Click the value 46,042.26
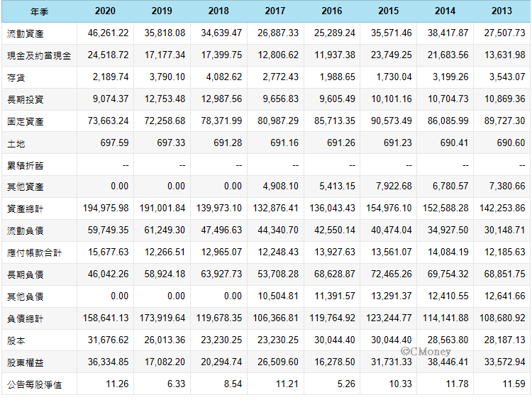Viewport: 532px width, 407px height. [109, 274]
